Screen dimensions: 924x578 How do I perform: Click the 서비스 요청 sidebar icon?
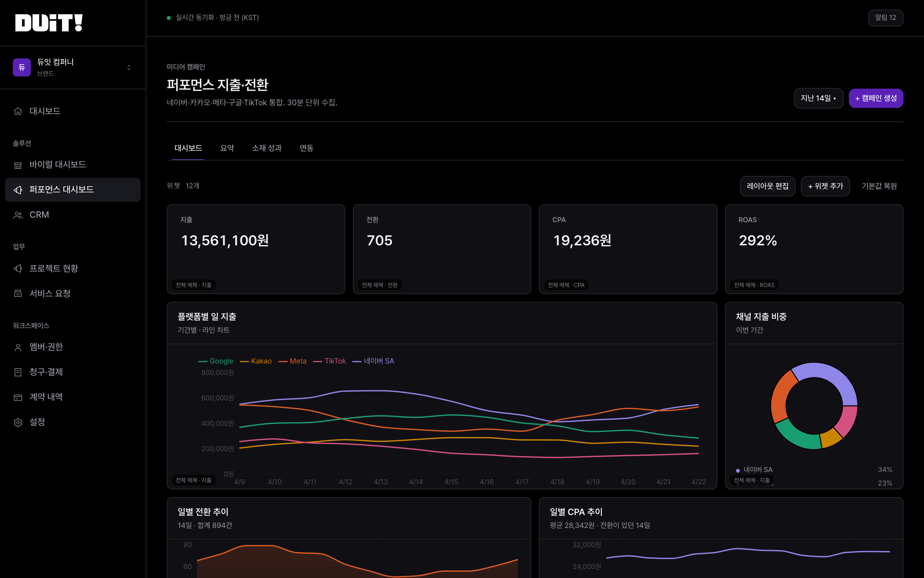18,293
